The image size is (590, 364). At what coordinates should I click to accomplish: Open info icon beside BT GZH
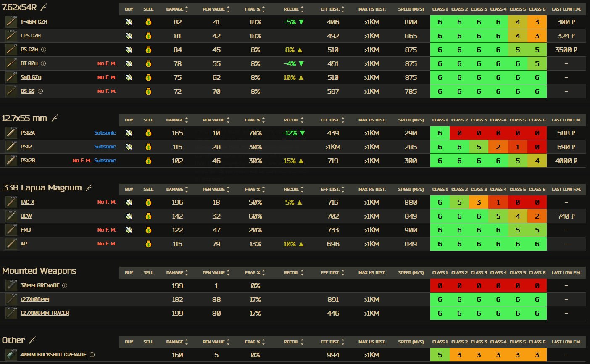[43, 63]
